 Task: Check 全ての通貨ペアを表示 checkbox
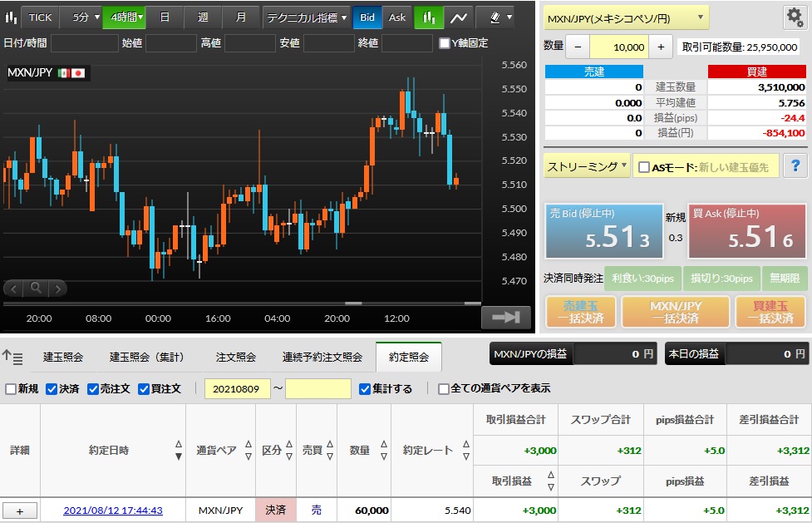[443, 389]
